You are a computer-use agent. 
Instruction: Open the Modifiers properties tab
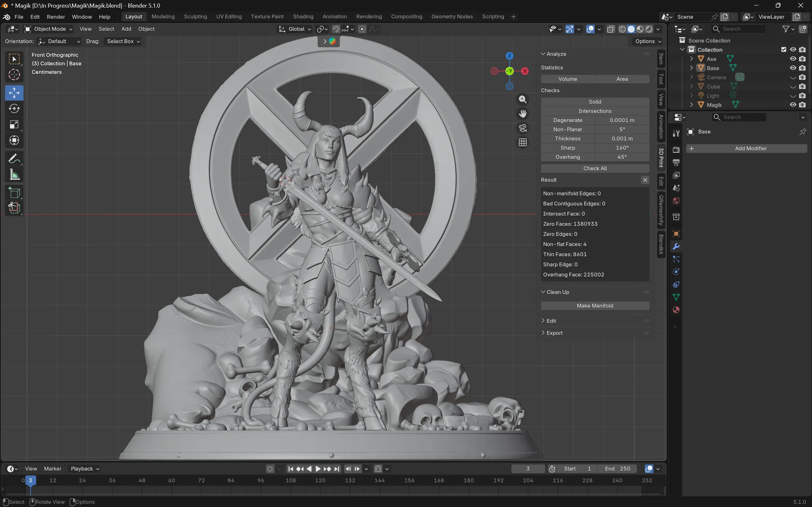pos(676,246)
